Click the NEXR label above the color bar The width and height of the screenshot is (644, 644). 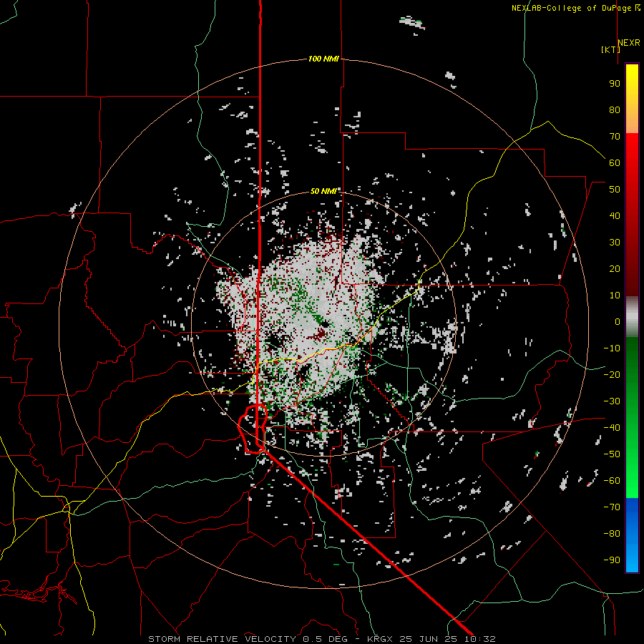pos(629,43)
